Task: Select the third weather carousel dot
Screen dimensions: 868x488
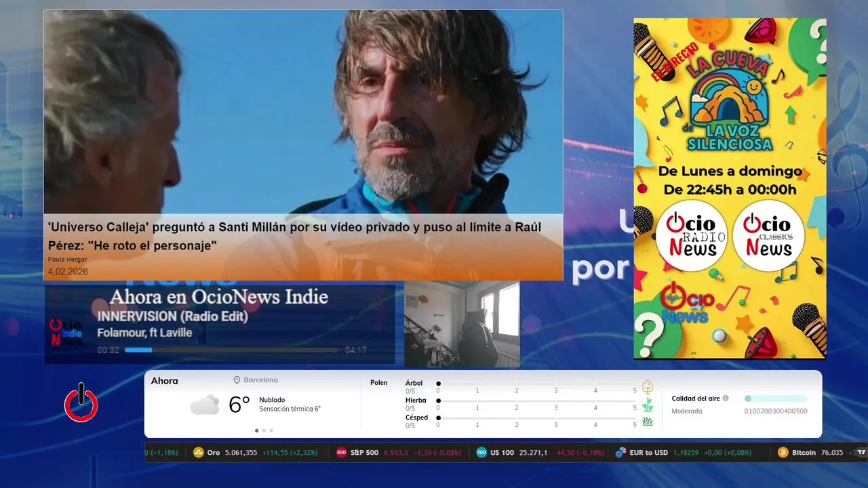Action: (x=271, y=430)
